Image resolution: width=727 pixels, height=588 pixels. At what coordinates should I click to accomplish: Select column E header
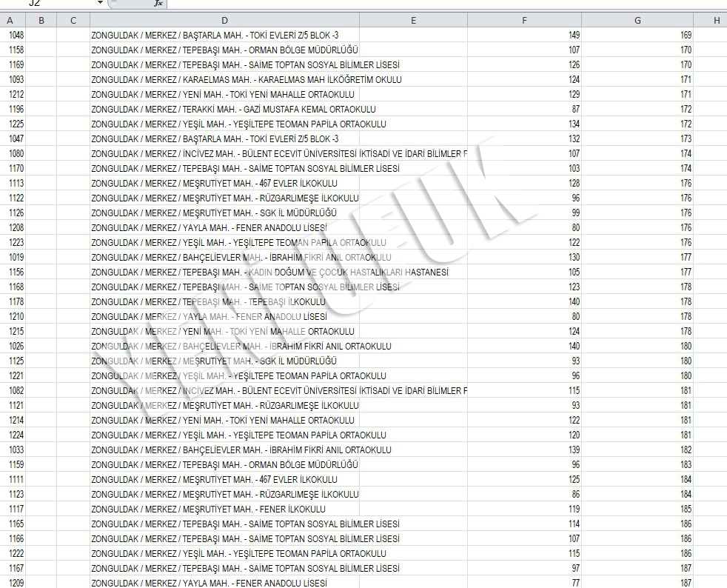pos(413,21)
